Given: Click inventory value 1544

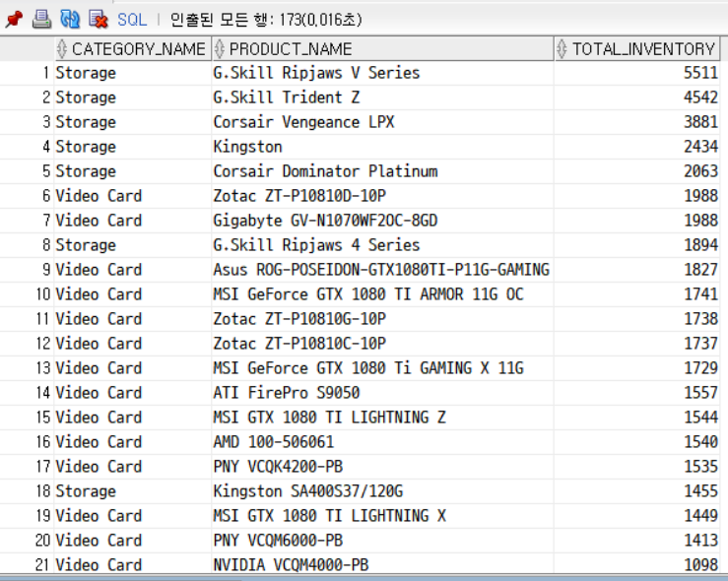Looking at the screenshot, I should (x=700, y=418).
